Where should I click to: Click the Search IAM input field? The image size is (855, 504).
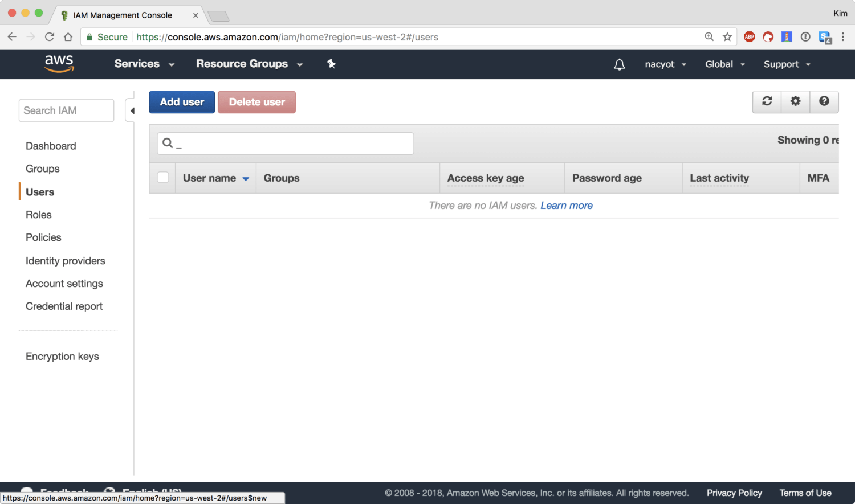66,110
